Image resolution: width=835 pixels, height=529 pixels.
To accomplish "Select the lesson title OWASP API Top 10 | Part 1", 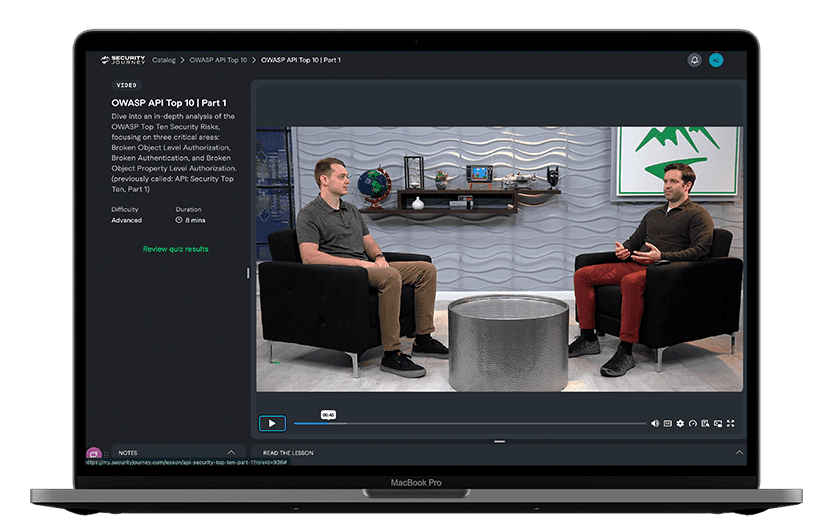I will point(169,103).
